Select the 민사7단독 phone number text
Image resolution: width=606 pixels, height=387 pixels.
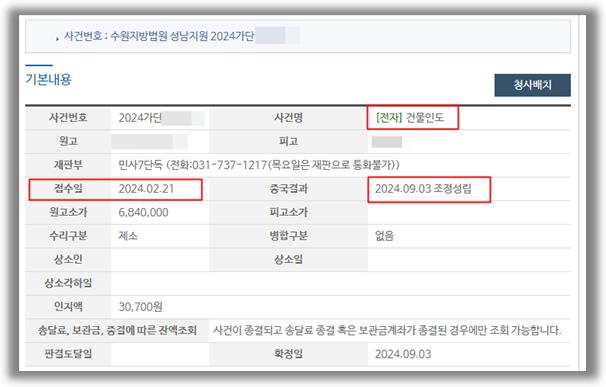[259, 165]
